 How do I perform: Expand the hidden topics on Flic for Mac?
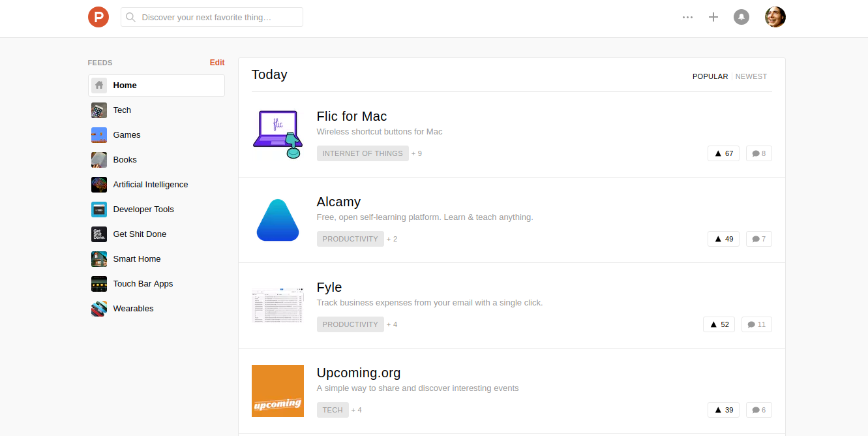[416, 153]
